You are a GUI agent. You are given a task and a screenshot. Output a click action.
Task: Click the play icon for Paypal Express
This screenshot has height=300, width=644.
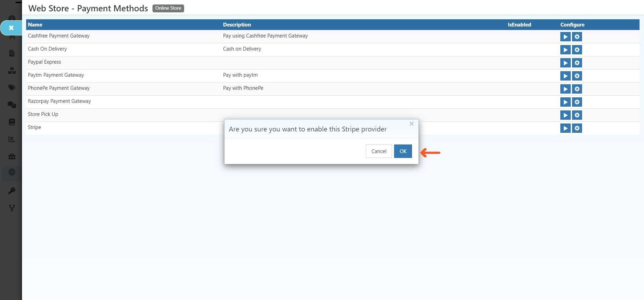click(565, 63)
